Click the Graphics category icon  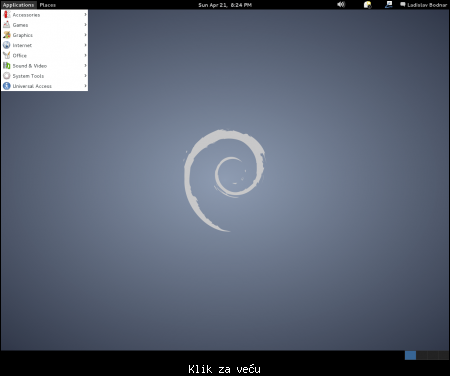pyautogui.click(x=7, y=35)
